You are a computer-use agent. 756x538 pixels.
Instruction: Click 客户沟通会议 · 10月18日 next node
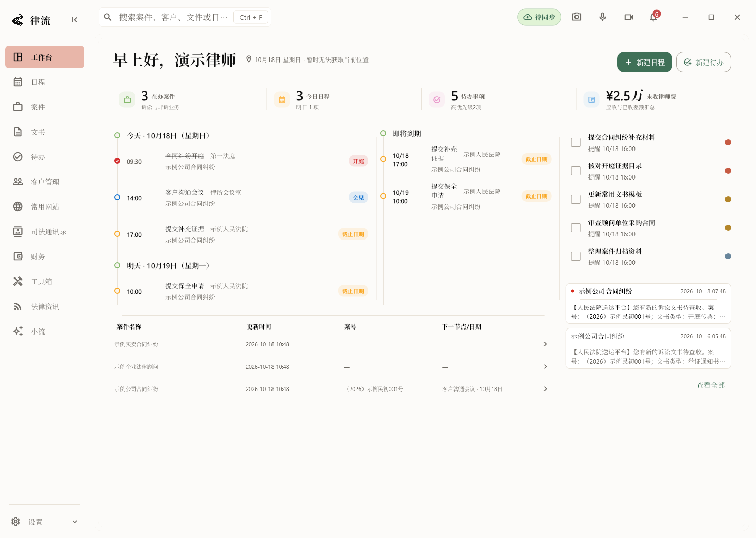(x=472, y=389)
